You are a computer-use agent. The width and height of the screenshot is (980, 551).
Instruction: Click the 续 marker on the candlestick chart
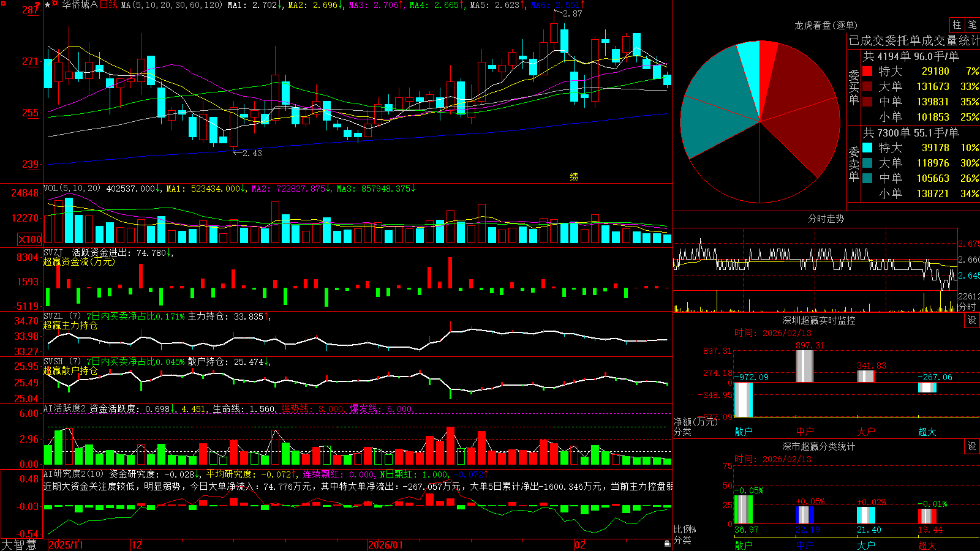coord(574,177)
